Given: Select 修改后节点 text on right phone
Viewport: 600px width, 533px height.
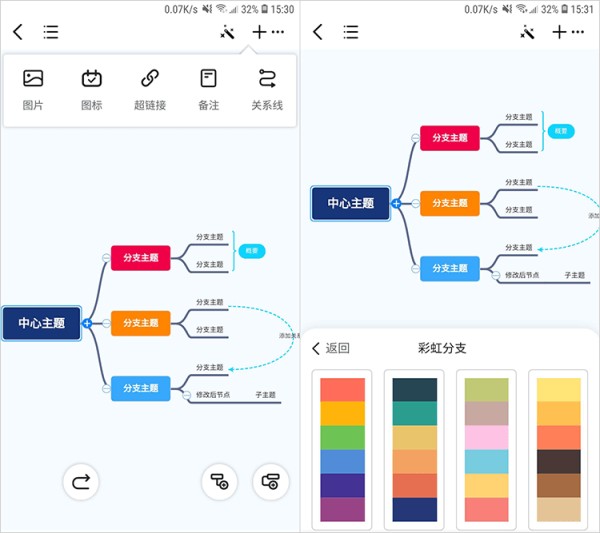Looking at the screenshot, I should click(x=522, y=275).
